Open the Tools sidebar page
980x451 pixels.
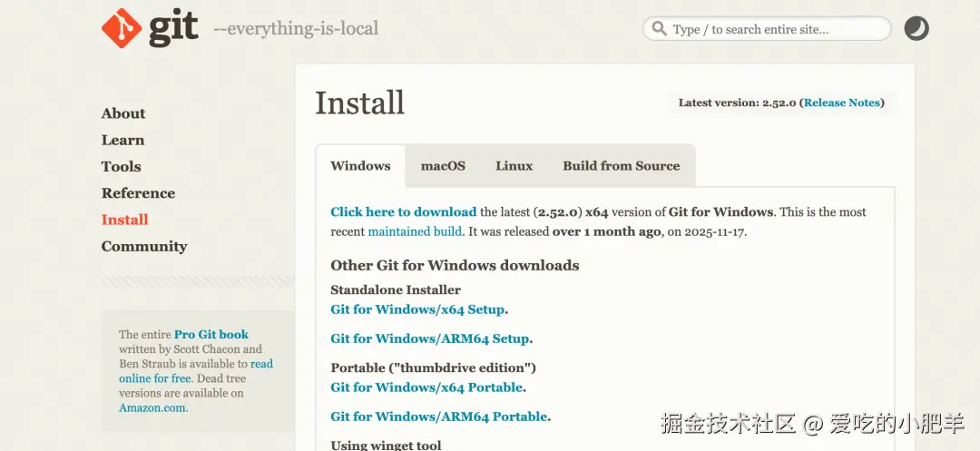[122, 167]
